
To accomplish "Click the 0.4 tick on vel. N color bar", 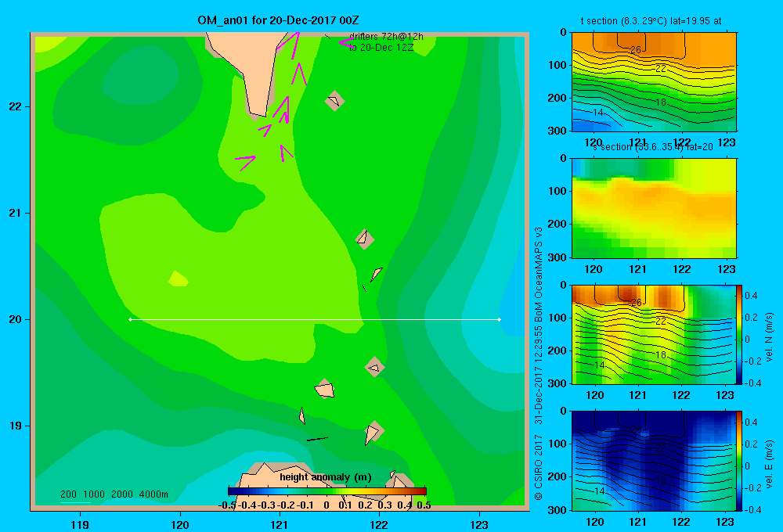I will [x=751, y=296].
